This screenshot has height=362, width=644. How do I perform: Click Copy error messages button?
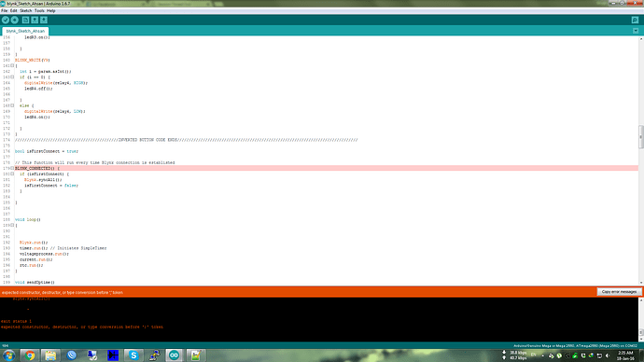[x=619, y=292]
